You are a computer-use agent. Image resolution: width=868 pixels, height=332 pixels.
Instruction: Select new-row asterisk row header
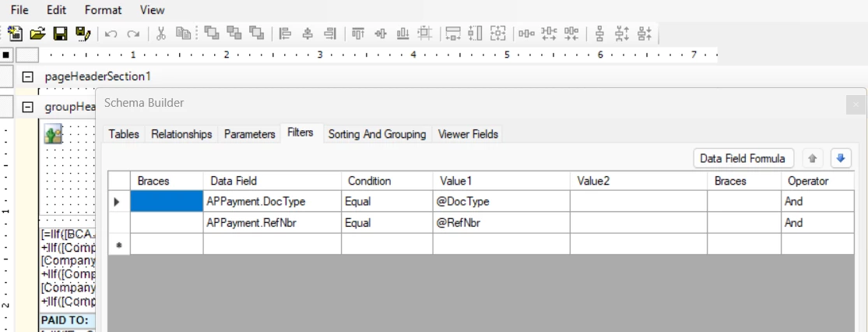[x=119, y=245]
